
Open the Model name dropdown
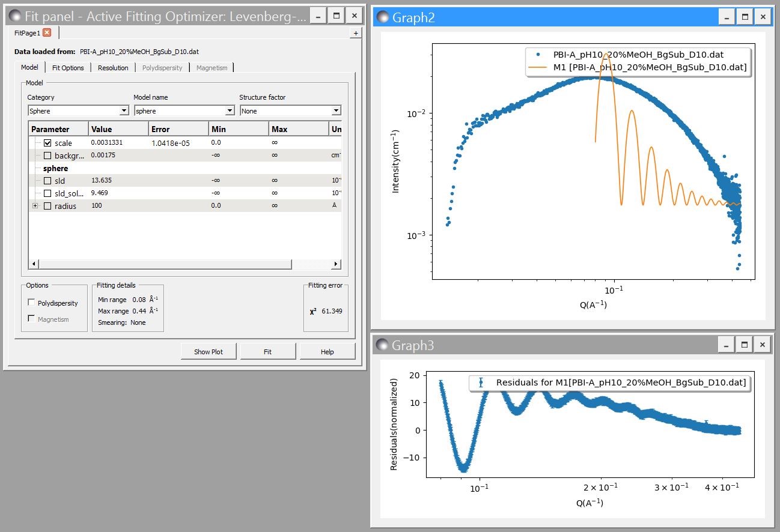[x=184, y=110]
